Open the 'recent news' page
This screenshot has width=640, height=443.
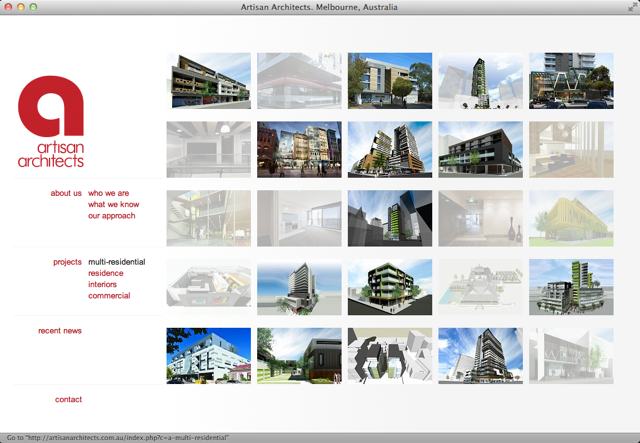click(60, 331)
